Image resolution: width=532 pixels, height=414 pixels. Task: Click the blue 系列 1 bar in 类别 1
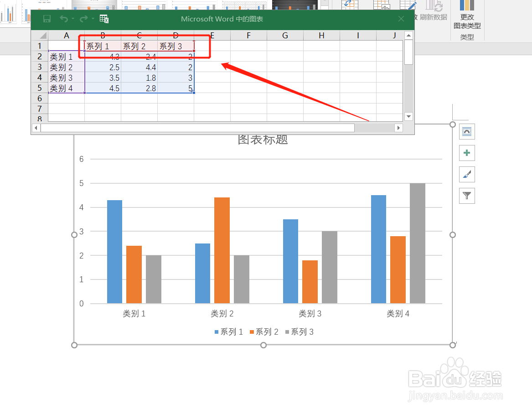pos(115,252)
